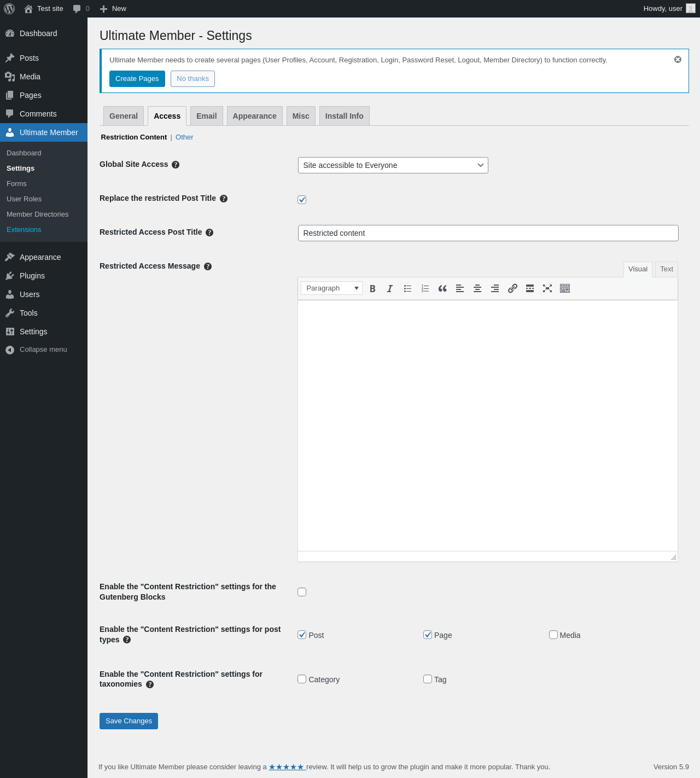Grab the editor resize handle

(x=674, y=557)
